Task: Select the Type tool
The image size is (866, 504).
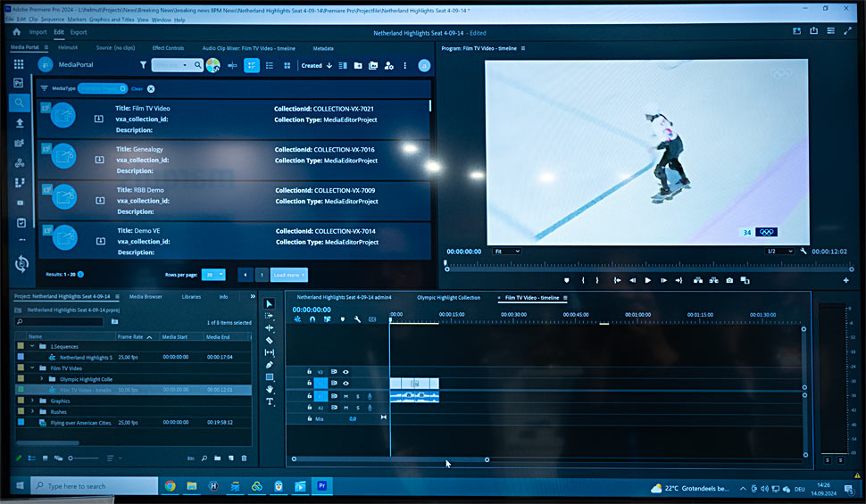Action: [269, 401]
